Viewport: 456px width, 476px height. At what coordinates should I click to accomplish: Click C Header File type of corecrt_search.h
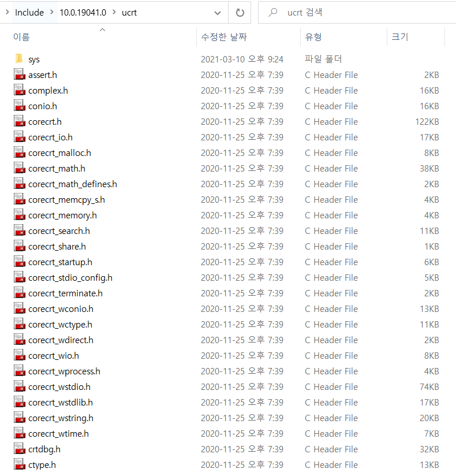(x=331, y=230)
